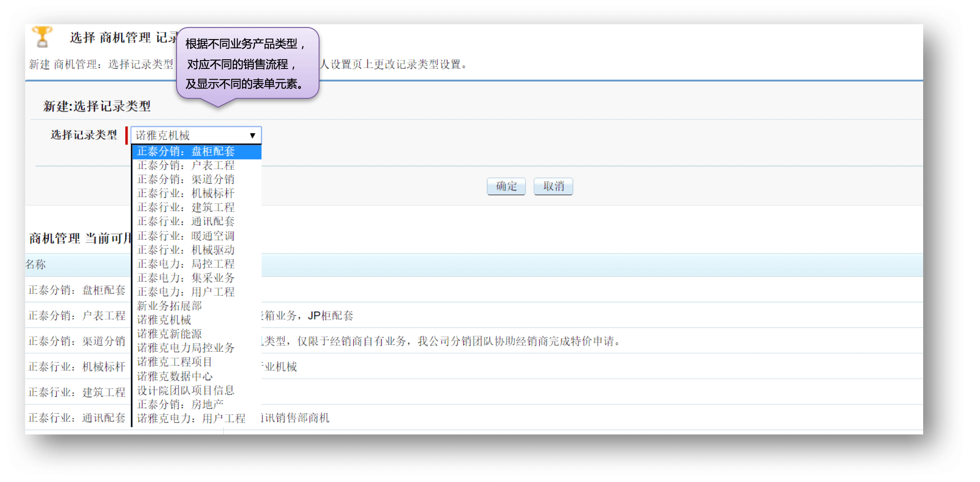The height and width of the screenshot is (482, 980).
Task: Pick 正泰行业：暖通空调 from the list
Action: click(x=197, y=236)
